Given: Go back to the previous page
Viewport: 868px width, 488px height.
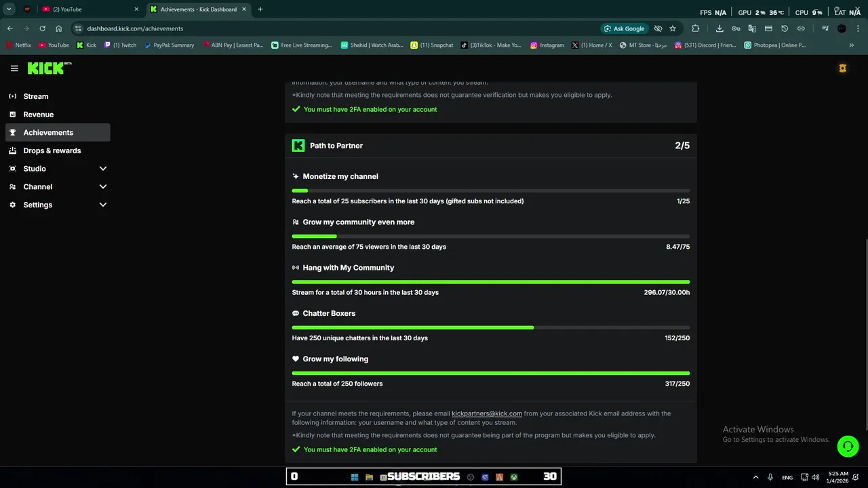Looking at the screenshot, I should pos(10,28).
